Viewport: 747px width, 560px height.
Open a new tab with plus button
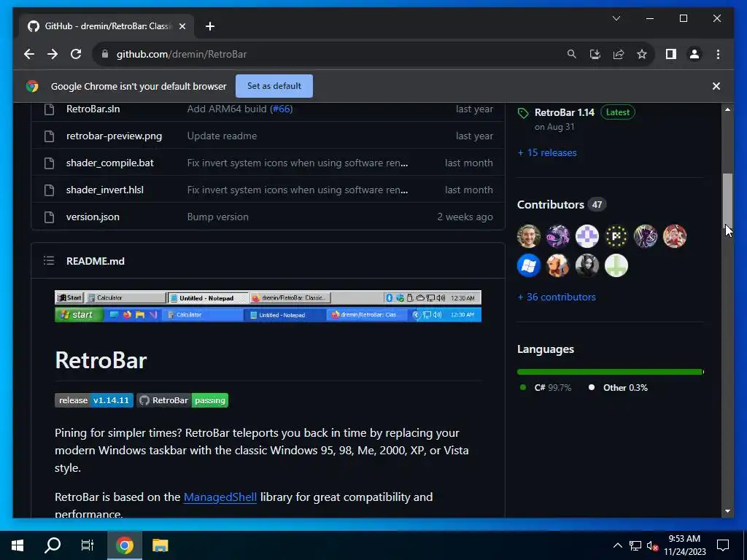pyautogui.click(x=210, y=26)
